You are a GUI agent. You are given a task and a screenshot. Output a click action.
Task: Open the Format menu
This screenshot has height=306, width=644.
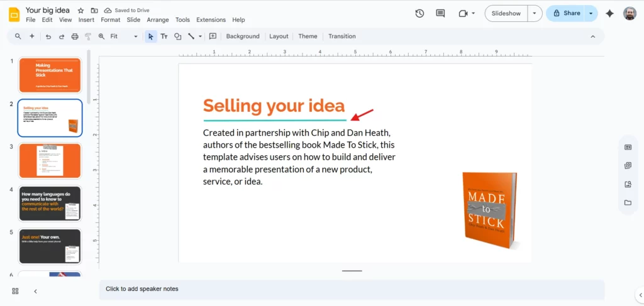coord(111,19)
